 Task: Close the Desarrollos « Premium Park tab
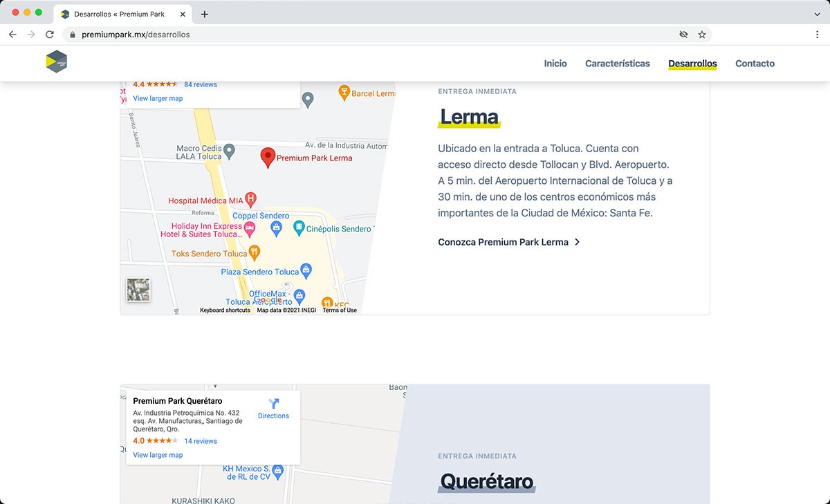pyautogui.click(x=183, y=14)
